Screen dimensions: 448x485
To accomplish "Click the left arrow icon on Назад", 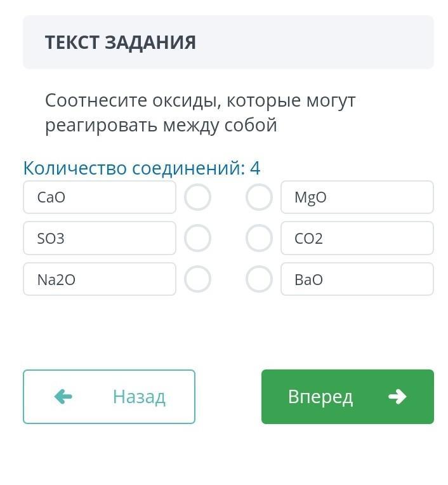I will point(63,397).
